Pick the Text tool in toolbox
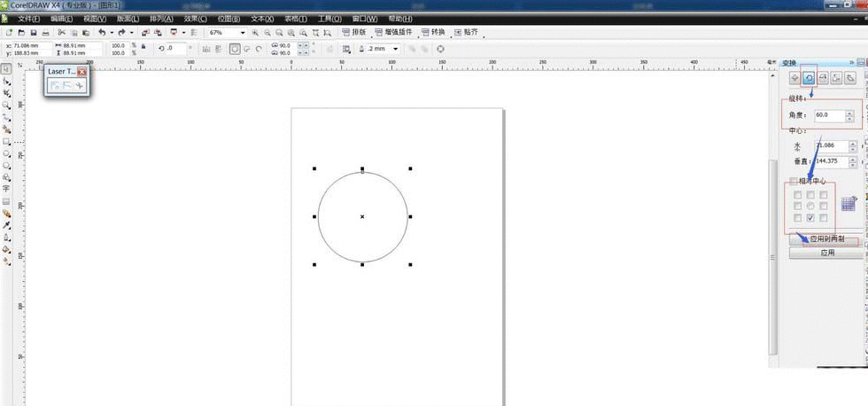 pyautogui.click(x=6, y=189)
